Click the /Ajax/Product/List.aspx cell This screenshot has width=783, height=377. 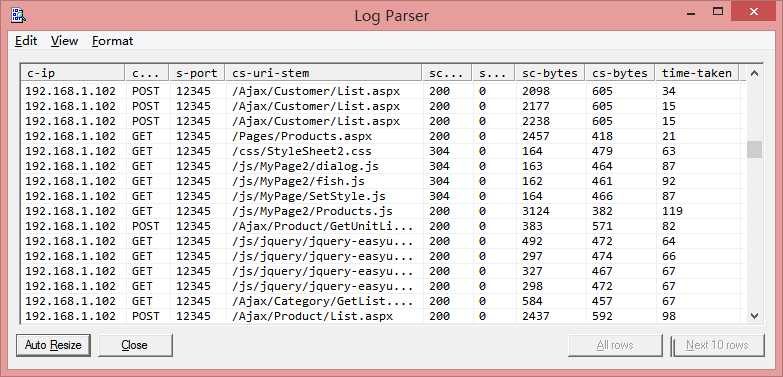click(313, 316)
